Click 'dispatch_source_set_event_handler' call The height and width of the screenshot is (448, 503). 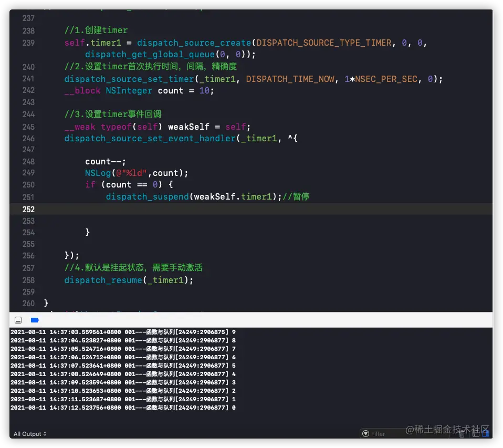[150, 138]
